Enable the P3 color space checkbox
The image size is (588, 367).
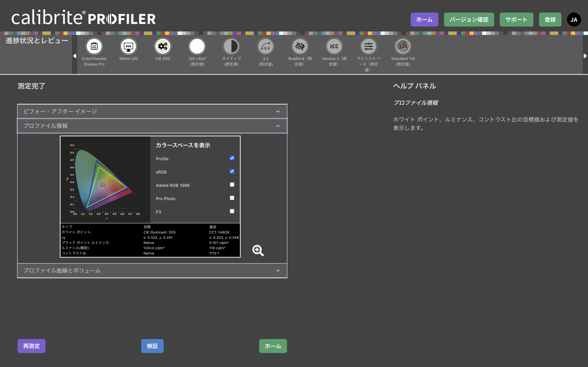click(x=232, y=211)
